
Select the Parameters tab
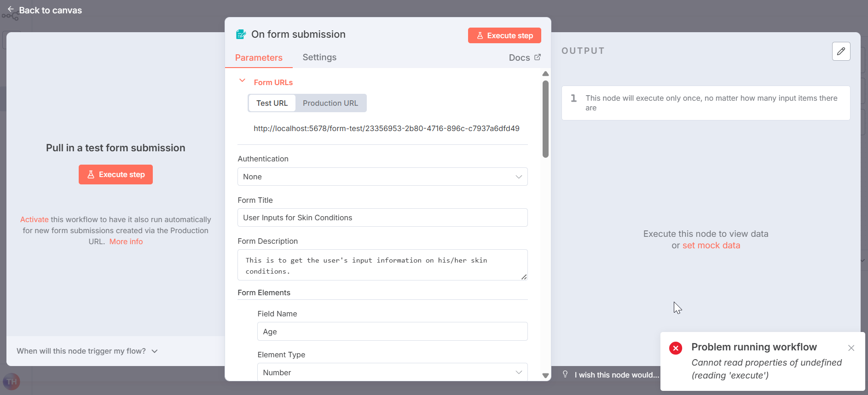pos(259,57)
